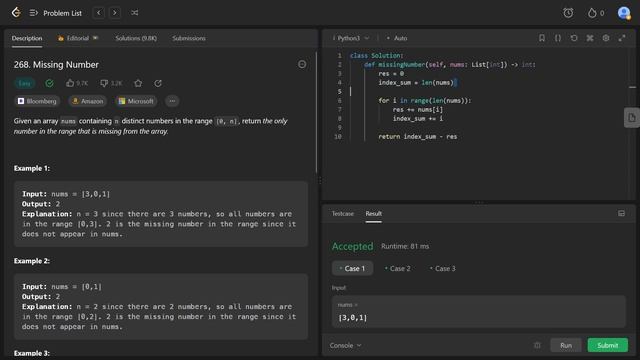
Task: Open the keyboard shortcuts command icon
Action: click(590, 38)
